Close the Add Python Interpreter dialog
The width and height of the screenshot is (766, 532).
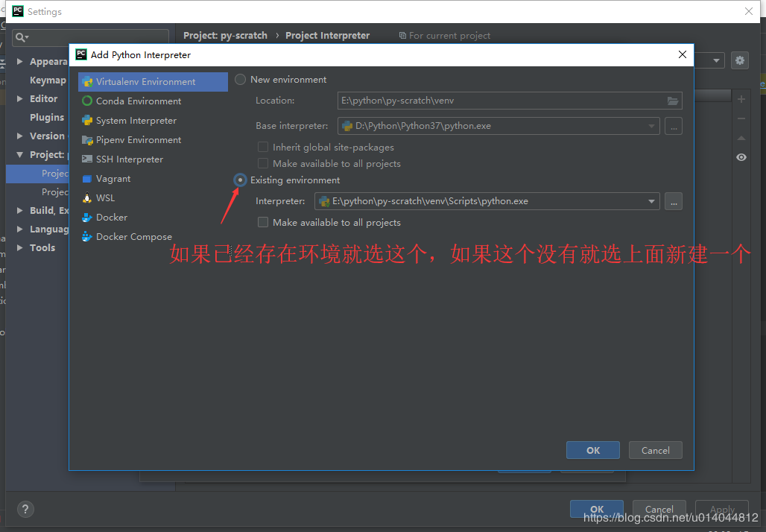[x=683, y=54]
